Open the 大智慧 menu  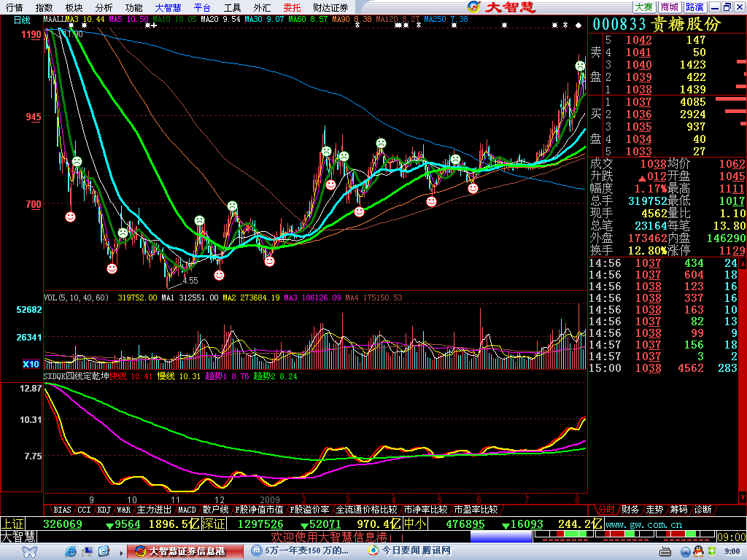point(169,7)
